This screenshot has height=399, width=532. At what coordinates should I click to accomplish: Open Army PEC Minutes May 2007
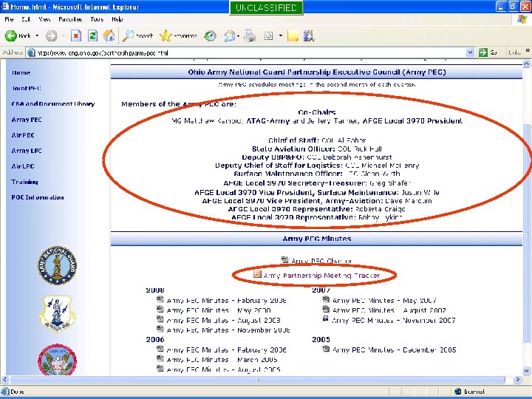tap(384, 301)
